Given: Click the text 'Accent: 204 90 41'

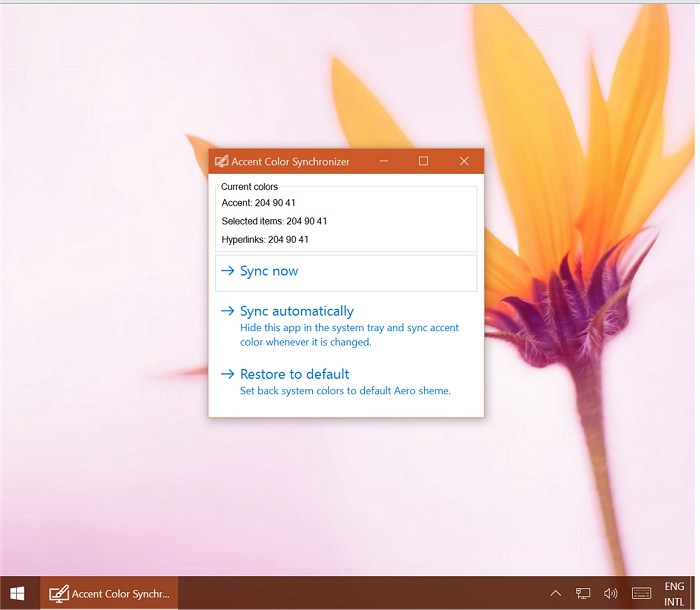Looking at the screenshot, I should (258, 203).
